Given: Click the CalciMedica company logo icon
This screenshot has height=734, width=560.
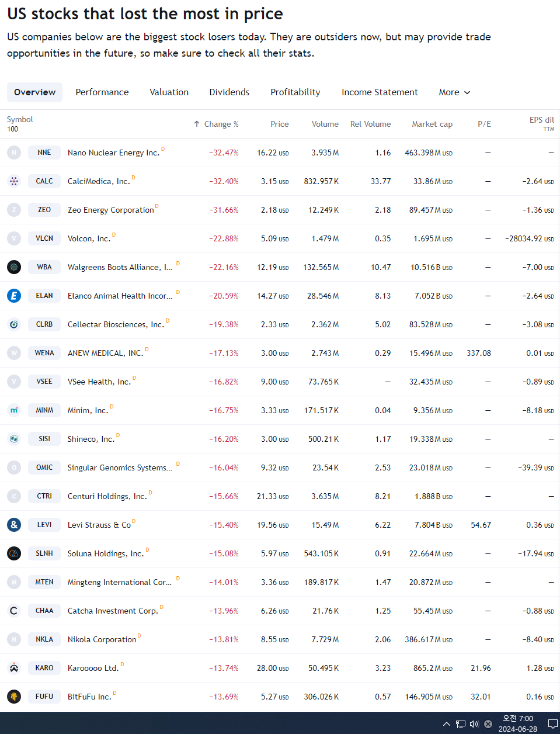Looking at the screenshot, I should 14,181.
